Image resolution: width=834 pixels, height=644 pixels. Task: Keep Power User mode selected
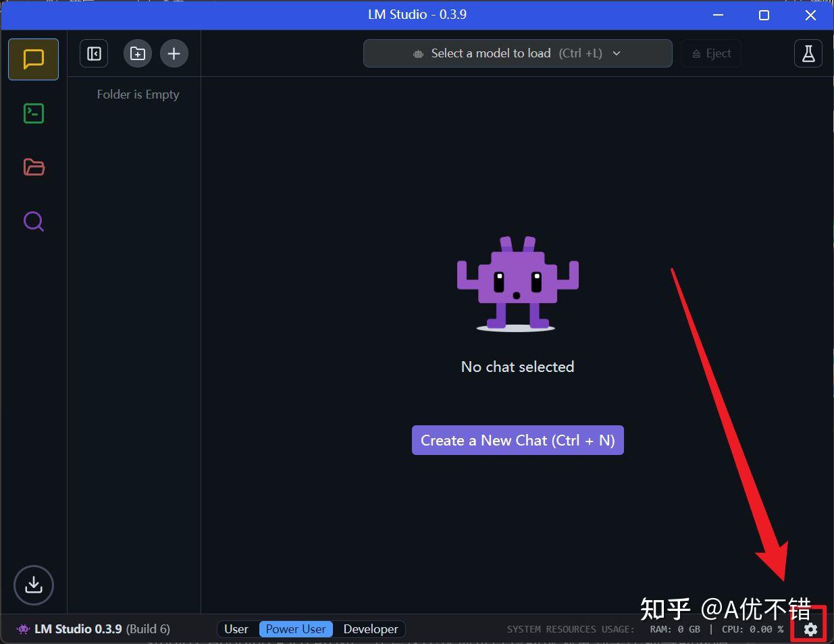[x=296, y=628]
